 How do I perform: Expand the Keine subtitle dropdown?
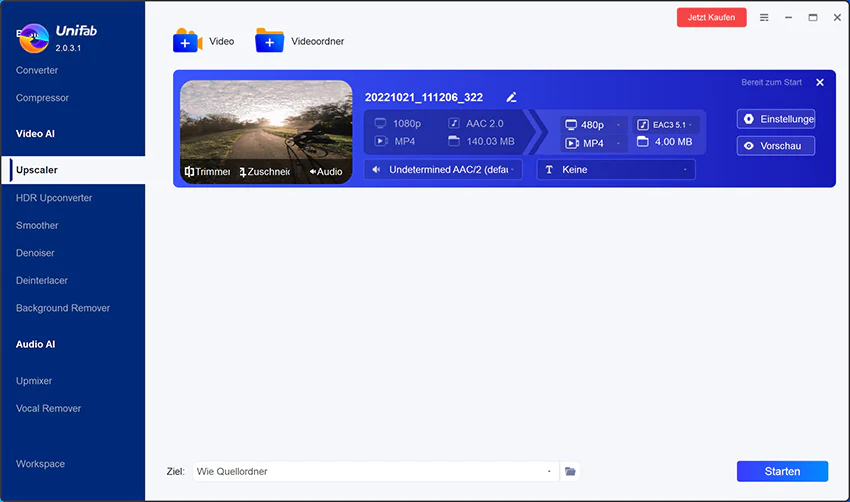point(616,170)
